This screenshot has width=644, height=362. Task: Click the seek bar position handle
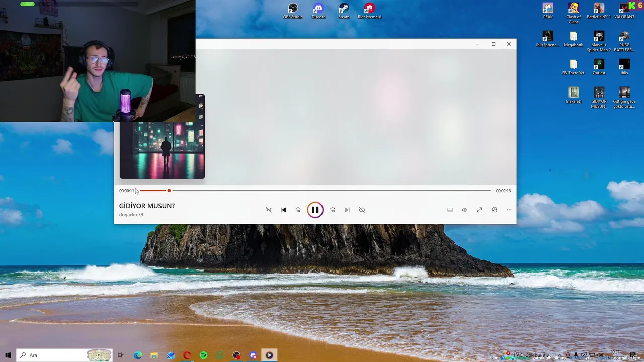click(x=169, y=191)
